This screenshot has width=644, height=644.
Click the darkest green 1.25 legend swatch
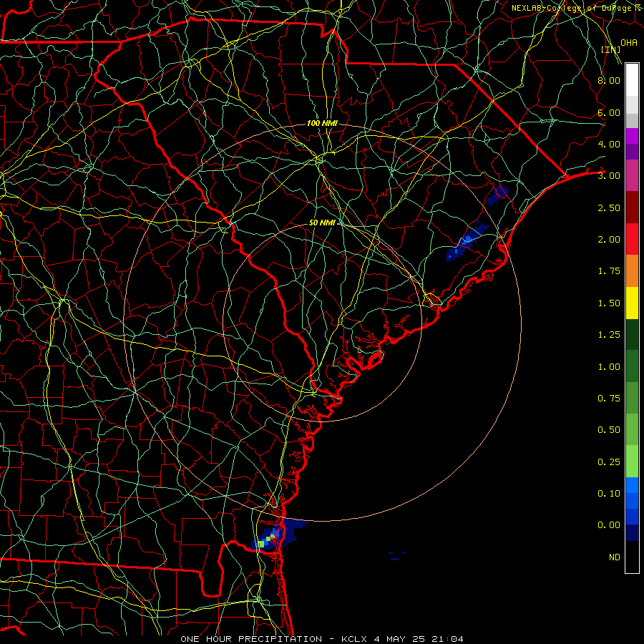click(x=632, y=335)
